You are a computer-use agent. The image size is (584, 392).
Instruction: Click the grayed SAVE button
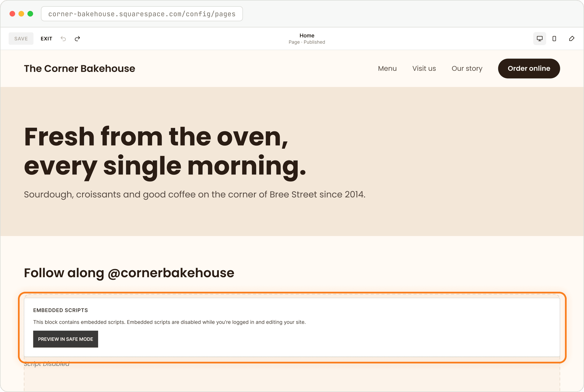(x=21, y=39)
